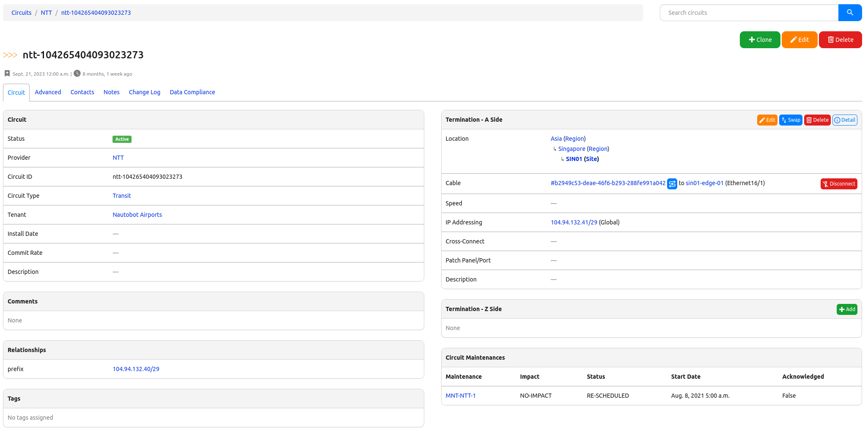The width and height of the screenshot is (868, 429).
Task: Click the red Delete circuit button
Action: 840,40
